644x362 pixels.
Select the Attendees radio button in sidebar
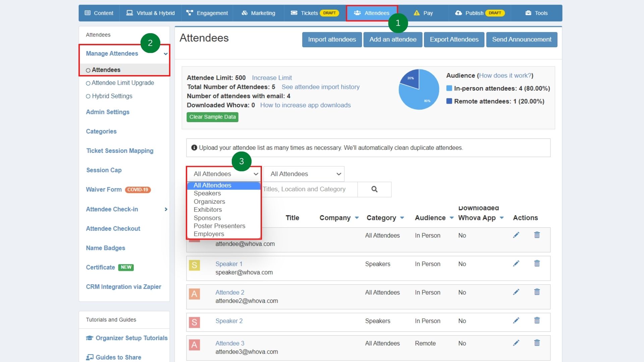coord(88,70)
